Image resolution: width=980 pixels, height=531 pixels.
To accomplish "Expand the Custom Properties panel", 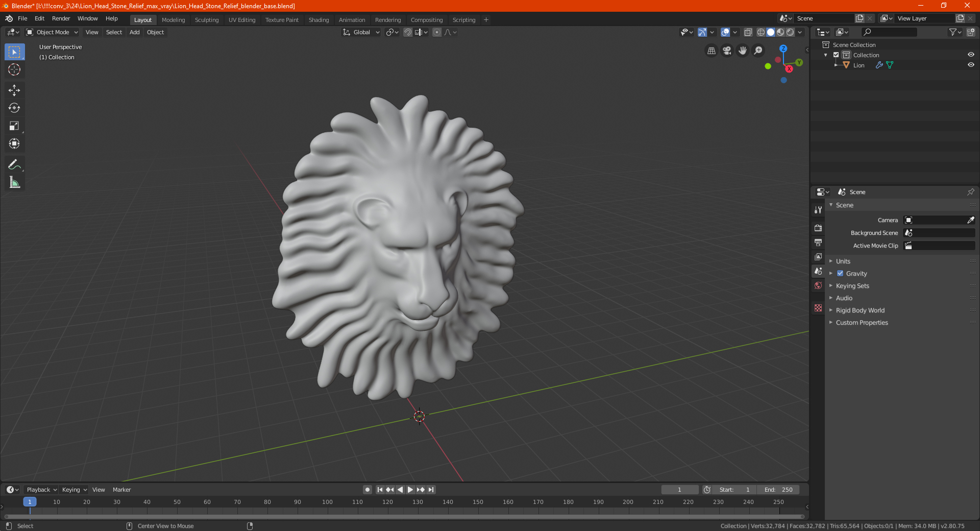I will [x=862, y=322].
